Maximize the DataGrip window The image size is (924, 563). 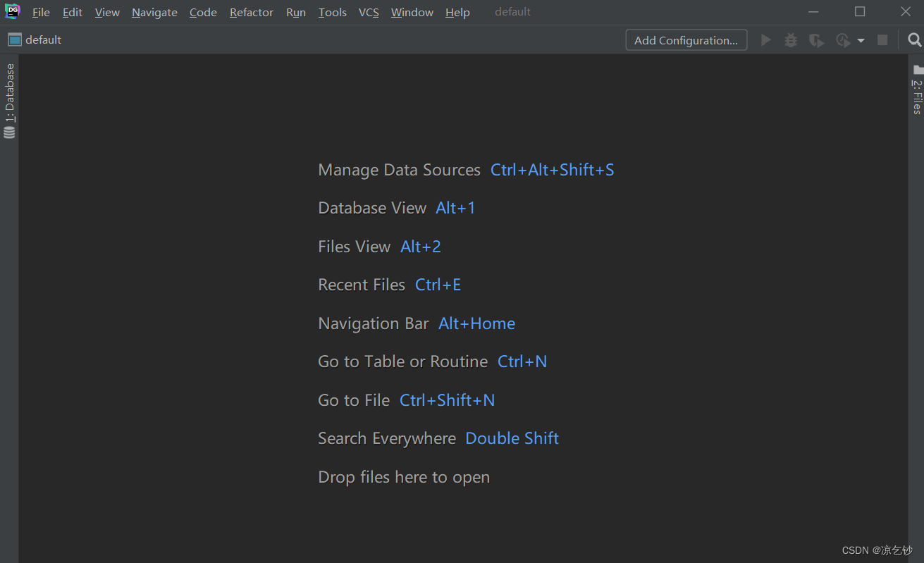click(860, 12)
